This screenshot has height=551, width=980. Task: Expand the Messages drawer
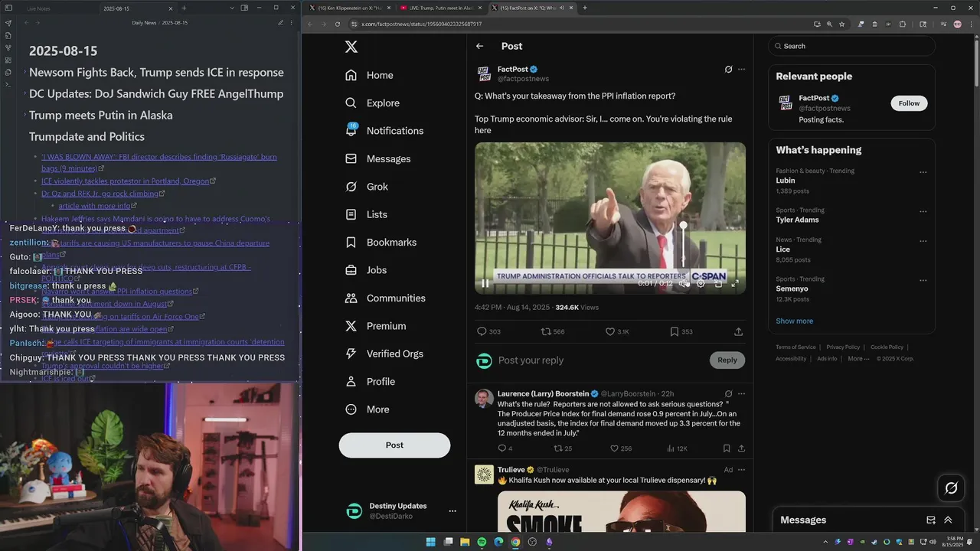(948, 520)
